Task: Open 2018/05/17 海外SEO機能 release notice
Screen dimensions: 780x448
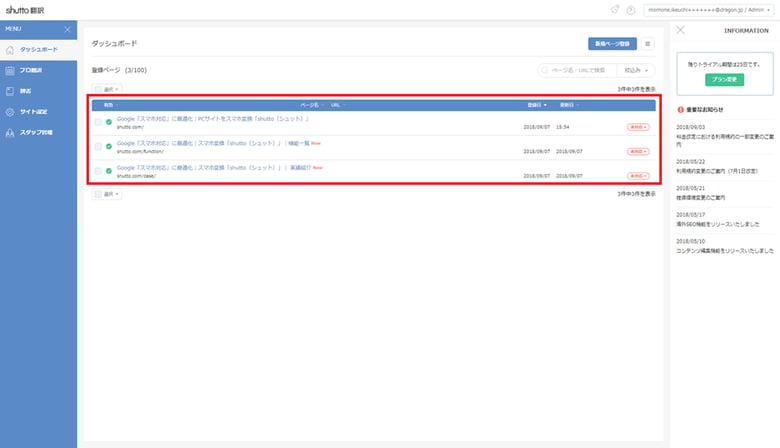Action: 717,224
